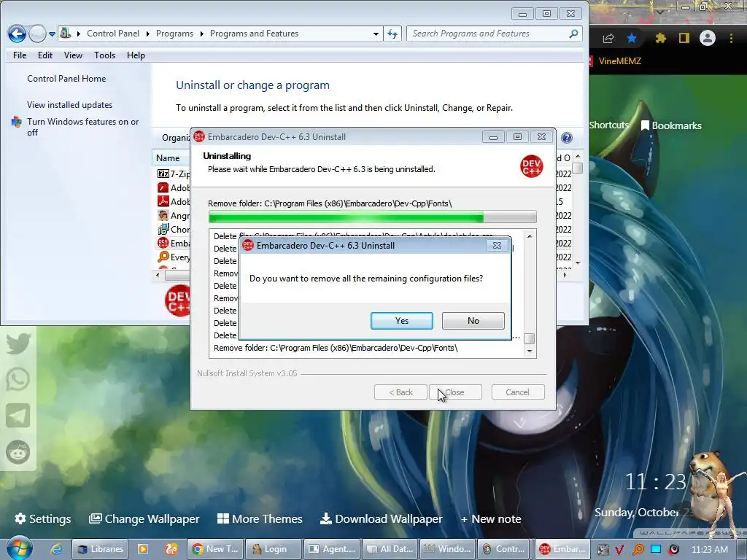
Task: Click the Close button in uninstaller
Action: pos(455,392)
